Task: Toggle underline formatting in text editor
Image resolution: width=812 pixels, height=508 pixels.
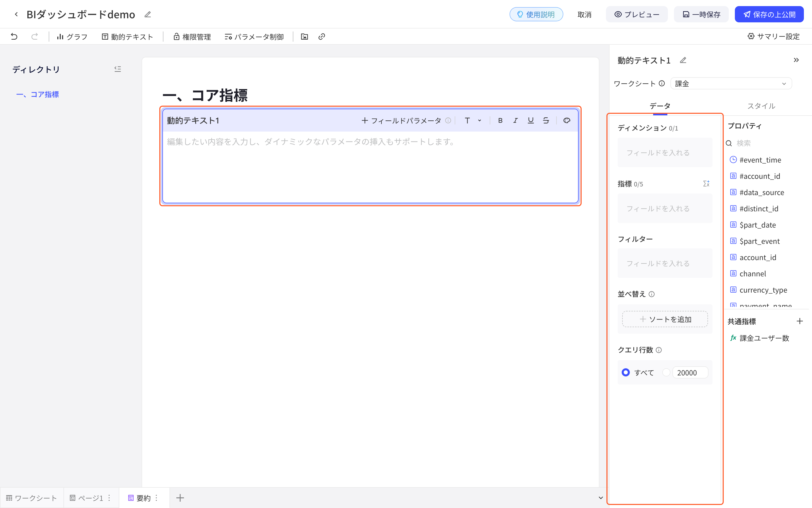Action: 531,120
